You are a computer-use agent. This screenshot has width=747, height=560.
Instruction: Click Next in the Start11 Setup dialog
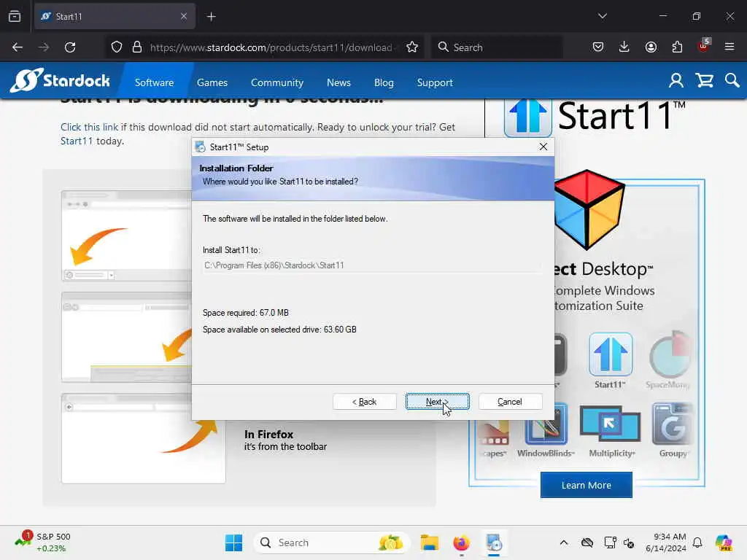[437, 402]
